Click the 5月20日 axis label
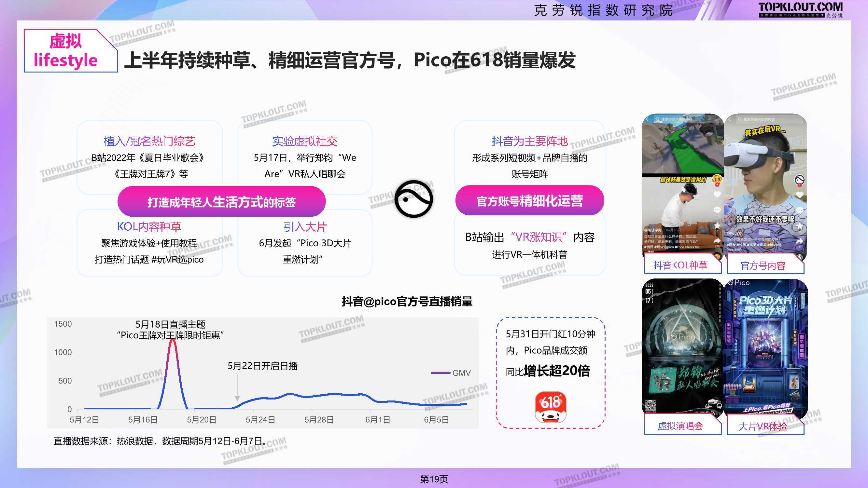The image size is (868, 488). 202,420
